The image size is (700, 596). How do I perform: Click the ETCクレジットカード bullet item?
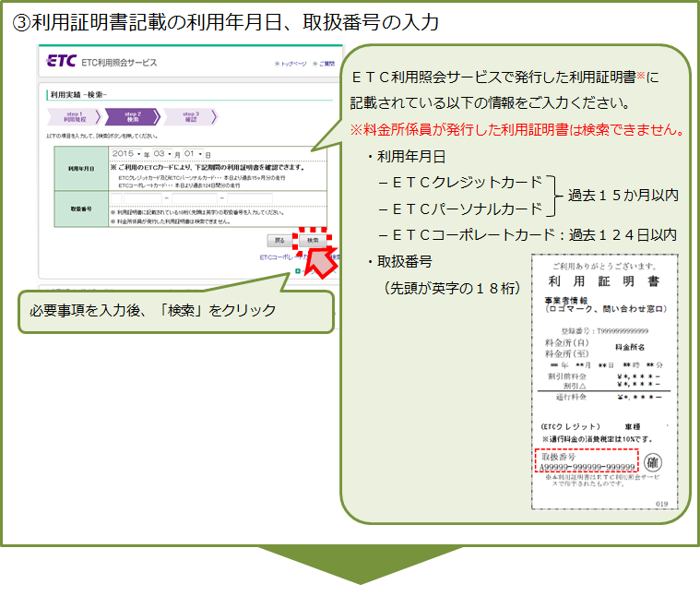[x=460, y=182]
